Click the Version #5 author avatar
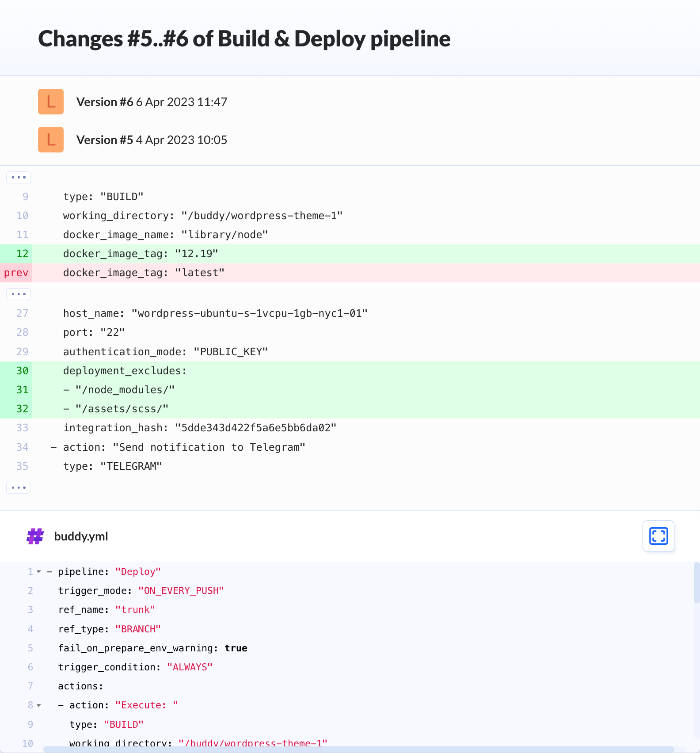The height and width of the screenshot is (753, 700). (x=51, y=140)
